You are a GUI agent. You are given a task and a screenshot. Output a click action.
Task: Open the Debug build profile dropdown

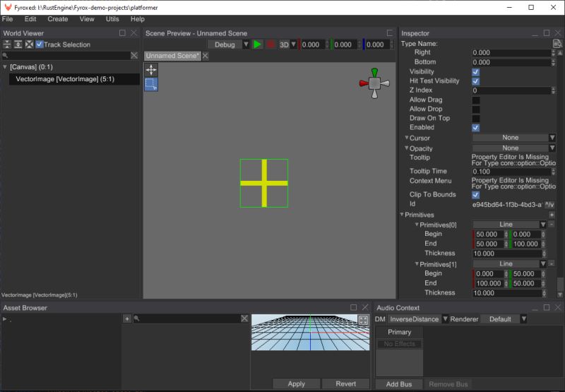228,44
